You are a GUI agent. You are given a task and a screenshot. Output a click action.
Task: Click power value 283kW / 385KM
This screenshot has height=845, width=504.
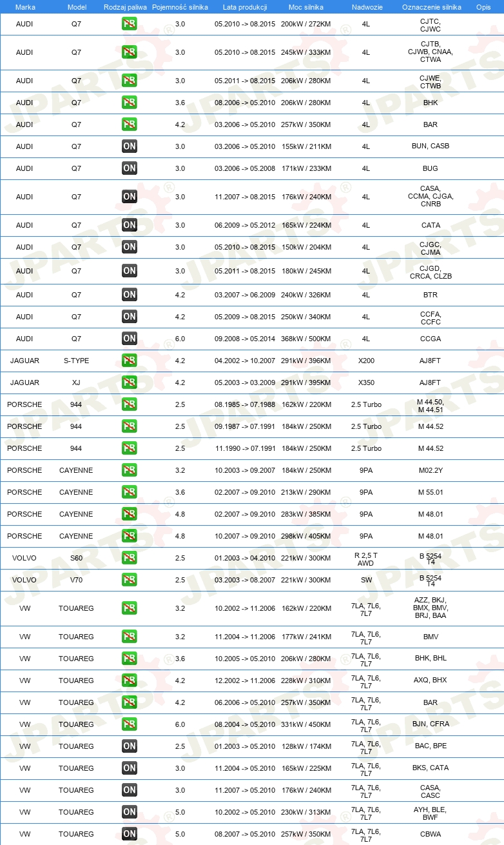(x=306, y=514)
